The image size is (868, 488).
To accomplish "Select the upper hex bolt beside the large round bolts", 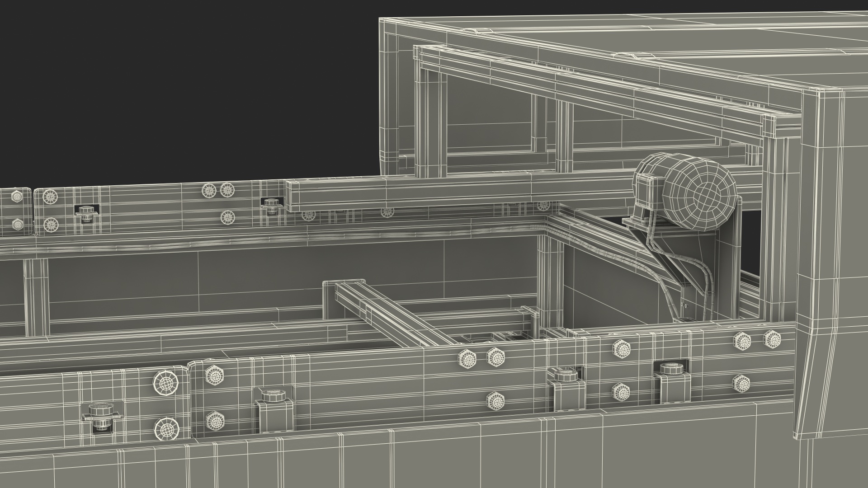I will point(215,375).
